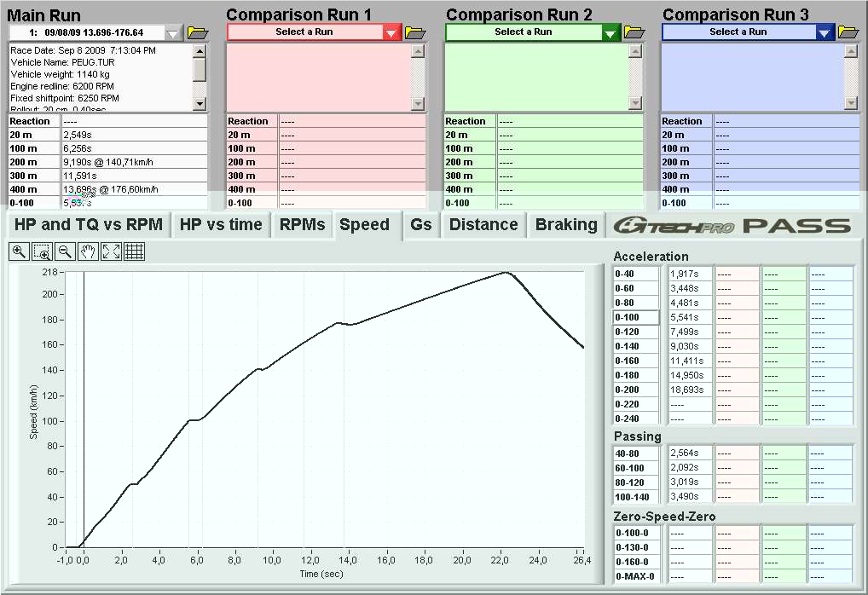Select the zoom-to-region box tool
The width and height of the screenshot is (868, 595).
pyautogui.click(x=42, y=251)
